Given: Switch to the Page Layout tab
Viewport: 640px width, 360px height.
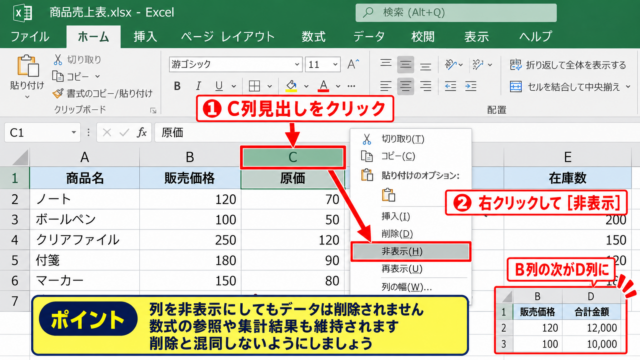Looking at the screenshot, I should click(228, 37).
